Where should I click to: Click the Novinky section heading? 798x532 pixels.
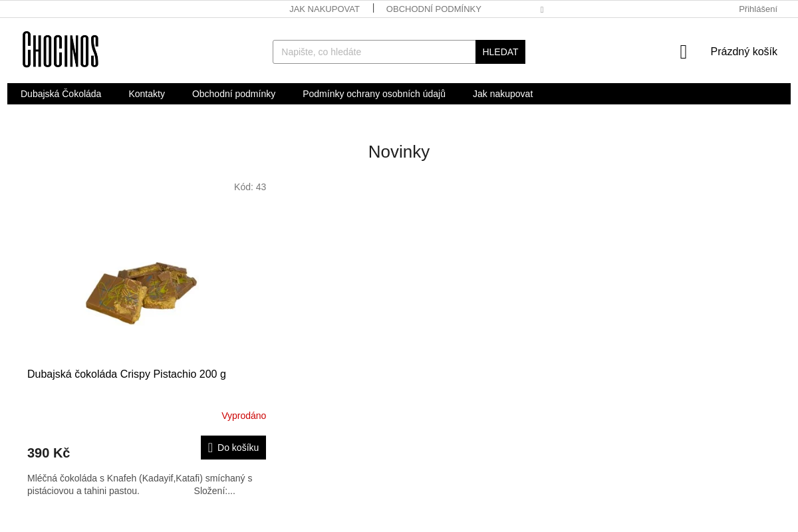point(399,152)
